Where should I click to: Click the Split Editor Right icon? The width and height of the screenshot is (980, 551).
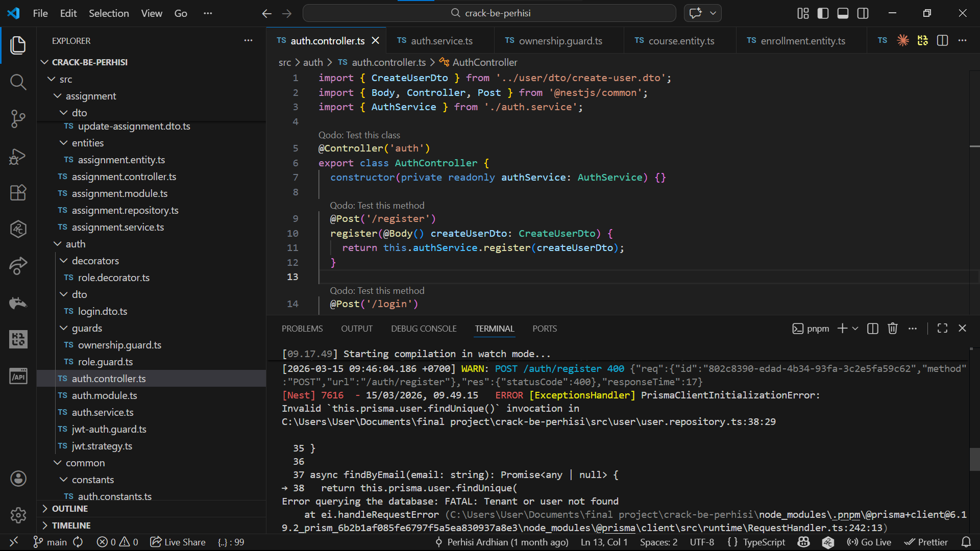[942, 41]
